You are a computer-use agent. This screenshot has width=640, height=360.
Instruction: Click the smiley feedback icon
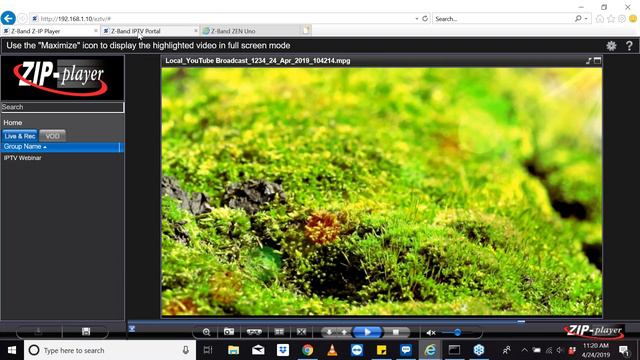pyautogui.click(x=633, y=19)
